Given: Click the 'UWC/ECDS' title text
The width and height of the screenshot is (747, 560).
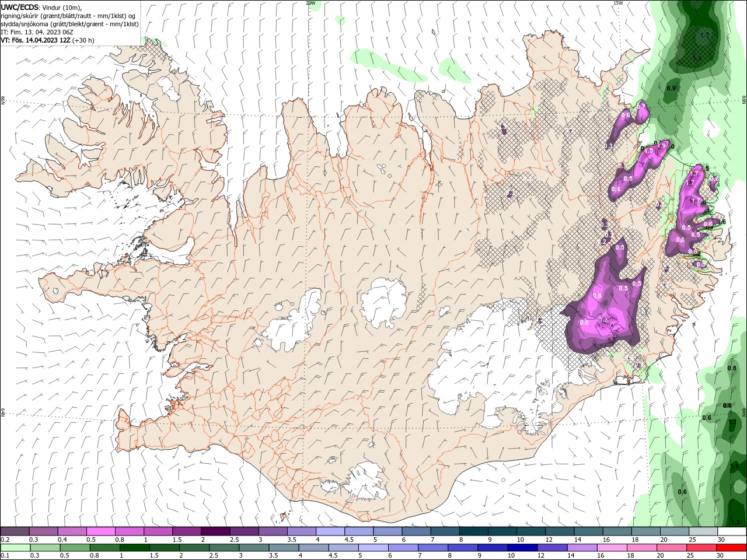Looking at the screenshot, I should click(x=20, y=7).
